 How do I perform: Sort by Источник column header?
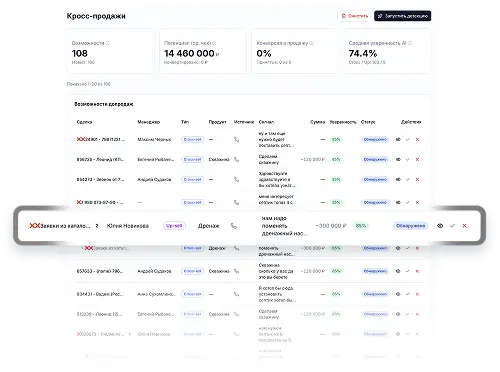click(244, 122)
